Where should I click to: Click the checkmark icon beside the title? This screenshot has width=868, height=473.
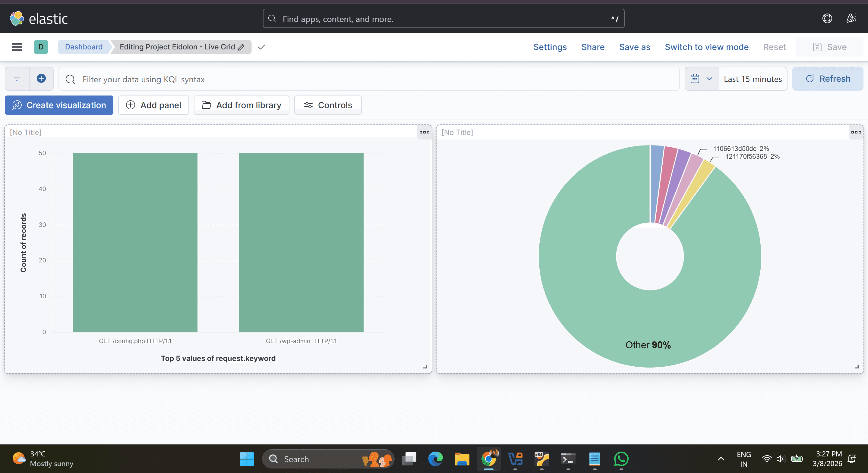pyautogui.click(x=261, y=47)
